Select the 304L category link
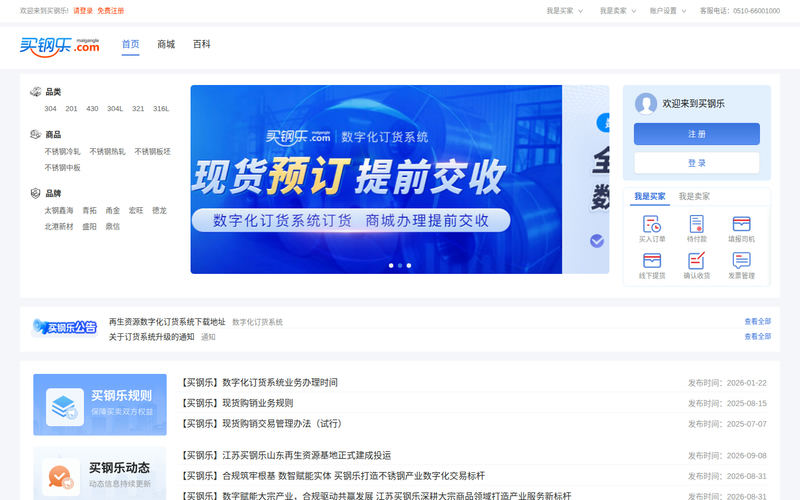This screenshot has width=800, height=500. pyautogui.click(x=115, y=109)
